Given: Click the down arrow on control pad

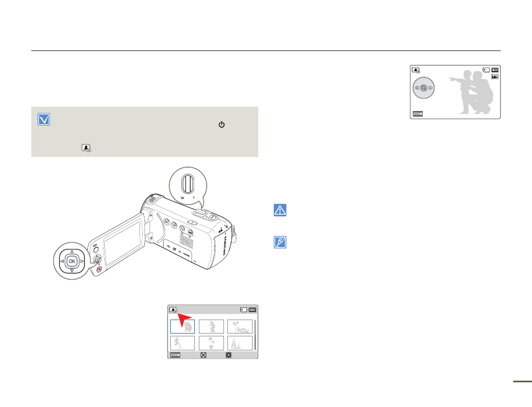Looking at the screenshot, I should (72, 271).
